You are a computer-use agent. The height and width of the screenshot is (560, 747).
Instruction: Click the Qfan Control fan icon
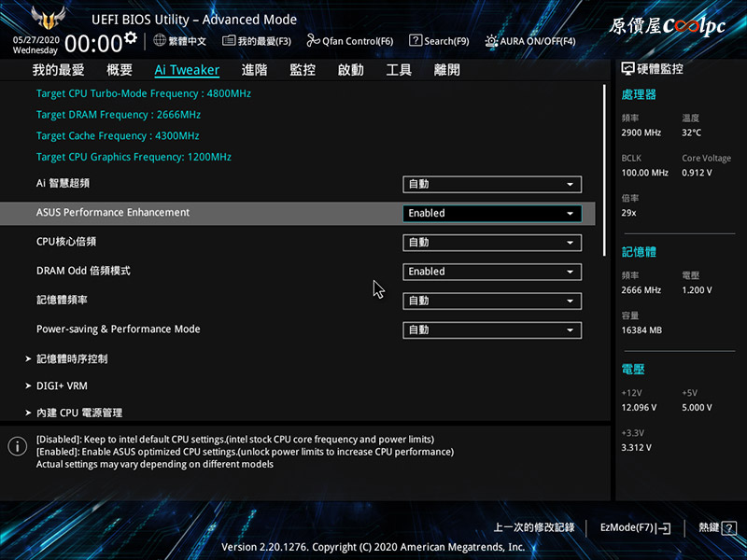(x=313, y=40)
